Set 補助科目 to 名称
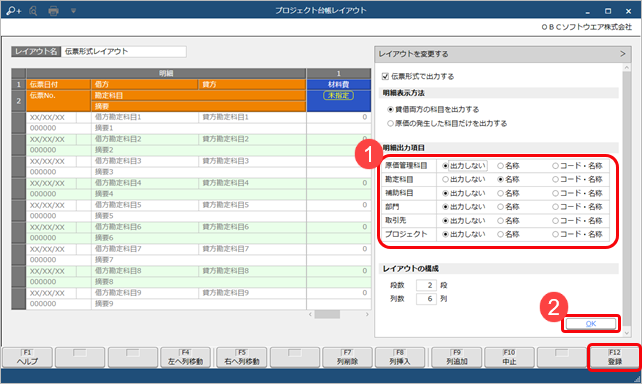 pos(500,193)
